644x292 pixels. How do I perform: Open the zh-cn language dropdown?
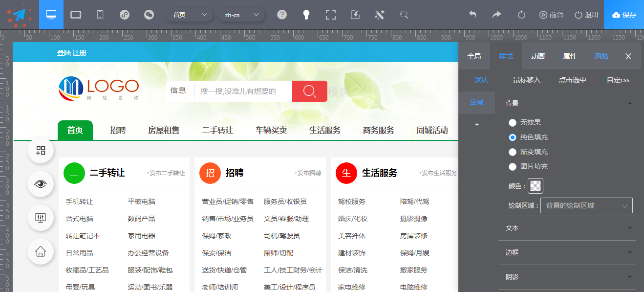[x=241, y=15]
